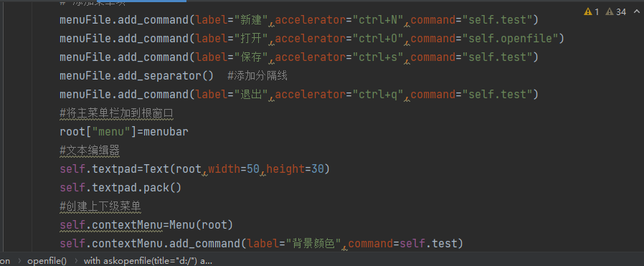Click the chevron after the openfile() breadcrumb
The height and width of the screenshot is (266, 644).
pyautogui.click(x=75, y=261)
